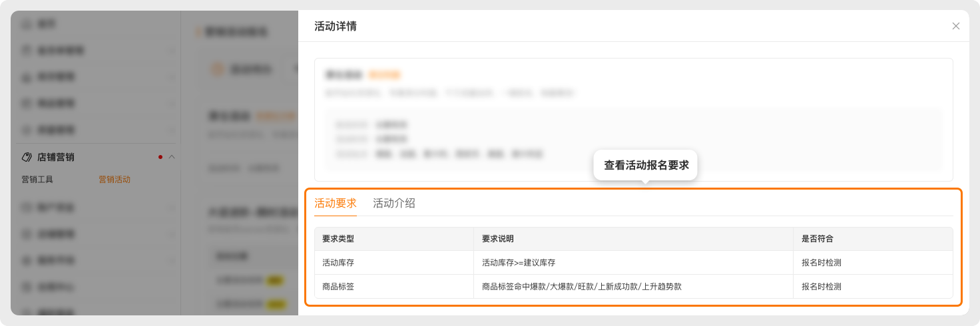Click the 活动库存>=建议库存 description text
The image size is (980, 326).
pyautogui.click(x=523, y=263)
